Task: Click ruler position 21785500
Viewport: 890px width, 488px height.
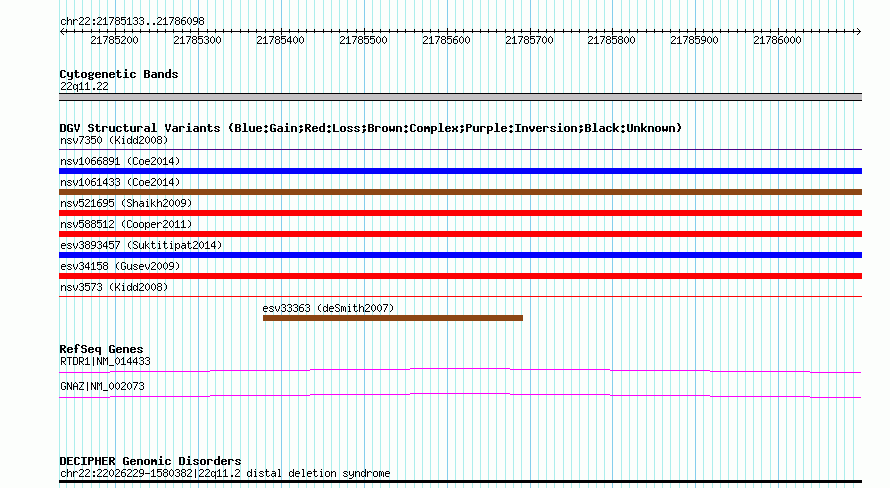Action: pyautogui.click(x=363, y=40)
